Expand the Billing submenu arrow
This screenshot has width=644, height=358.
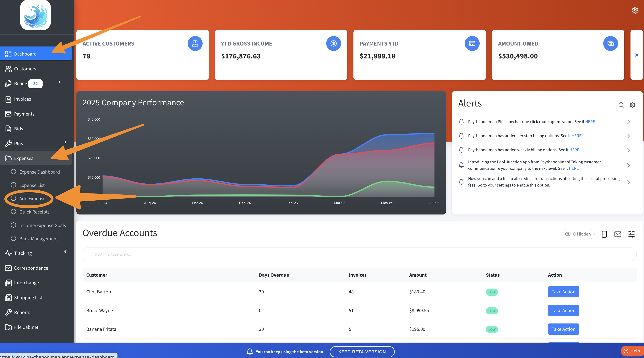pyautogui.click(x=59, y=82)
